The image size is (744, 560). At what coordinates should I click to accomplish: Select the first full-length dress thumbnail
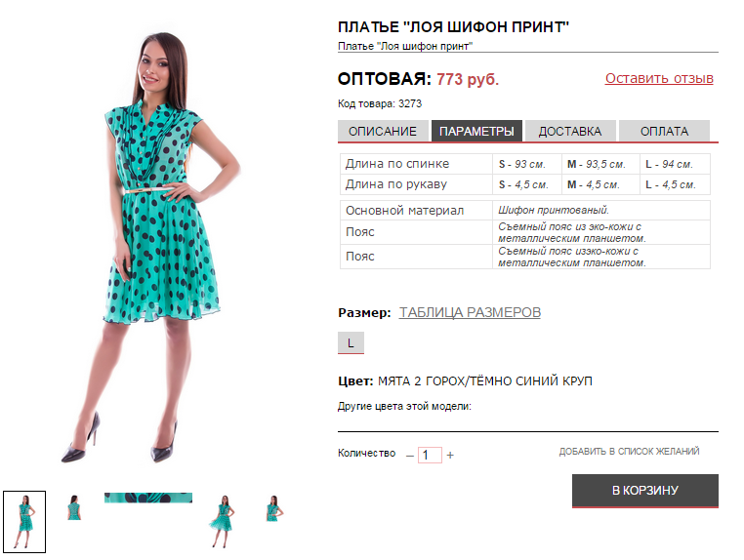(24, 522)
